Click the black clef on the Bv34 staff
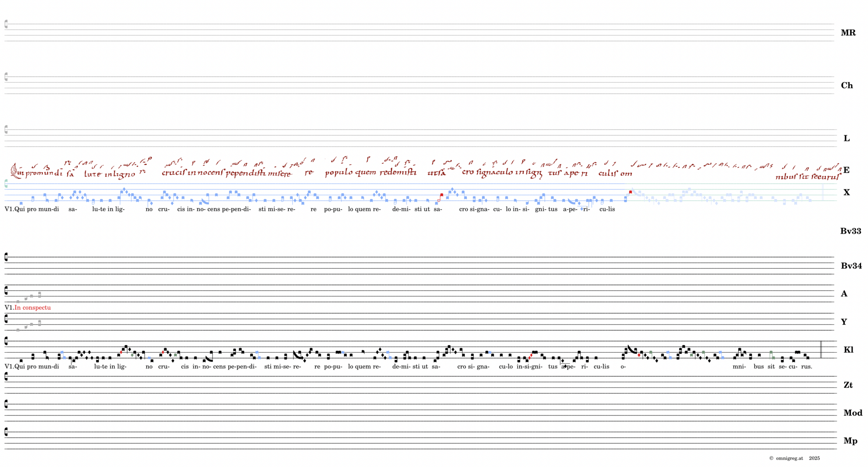 [6, 257]
